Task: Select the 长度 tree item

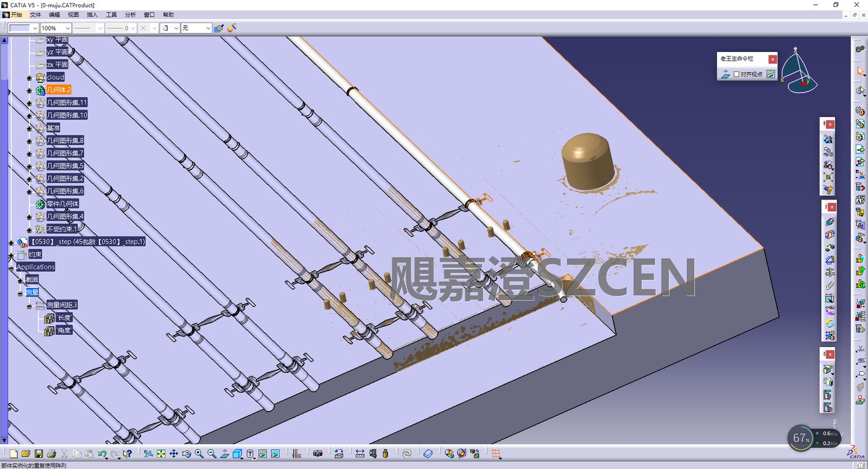Action: (64, 318)
